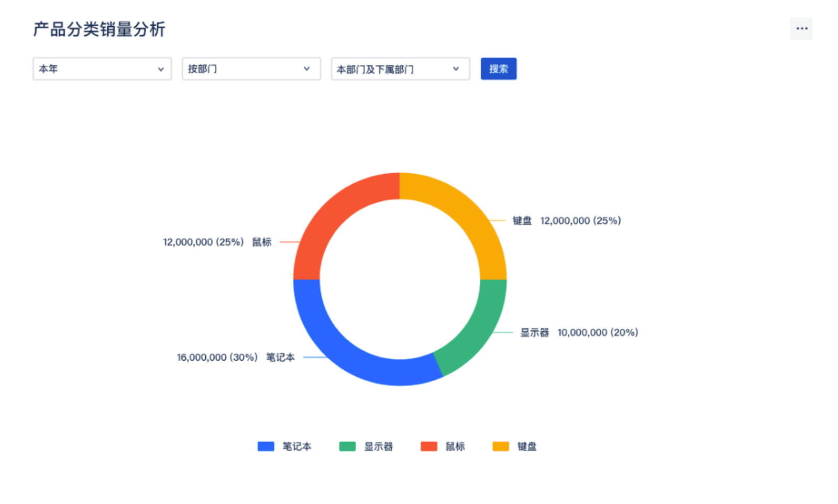Viewport: 838px width, 504px height.
Task: Open the three-dot more options menu
Action: (801, 29)
